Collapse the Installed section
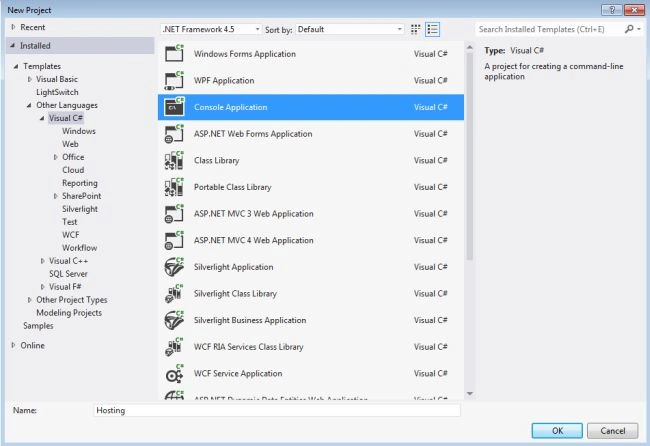This screenshot has height=446, width=650. (13, 46)
